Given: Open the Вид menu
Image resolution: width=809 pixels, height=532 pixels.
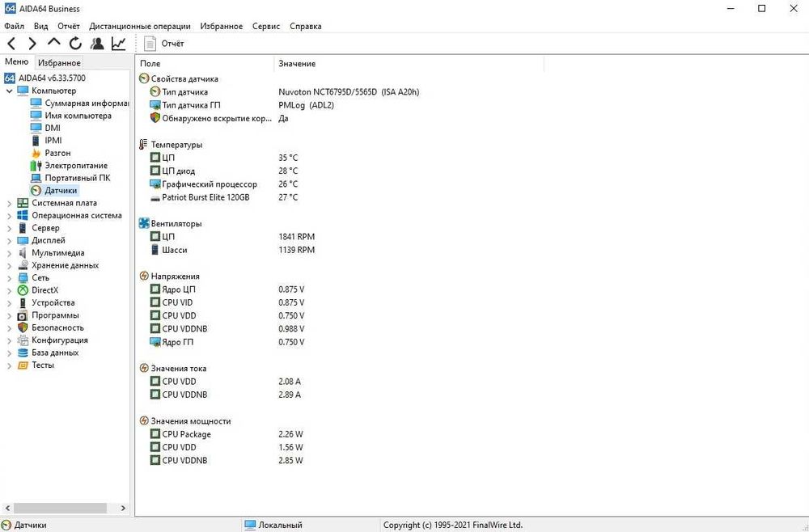Looking at the screenshot, I should pos(40,27).
